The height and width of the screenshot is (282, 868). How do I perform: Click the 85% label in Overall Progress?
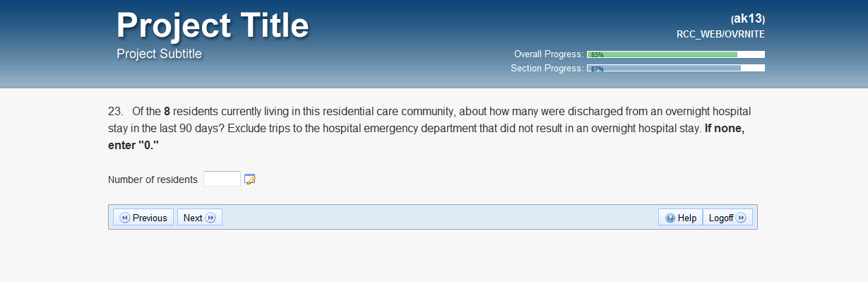pyautogui.click(x=598, y=54)
